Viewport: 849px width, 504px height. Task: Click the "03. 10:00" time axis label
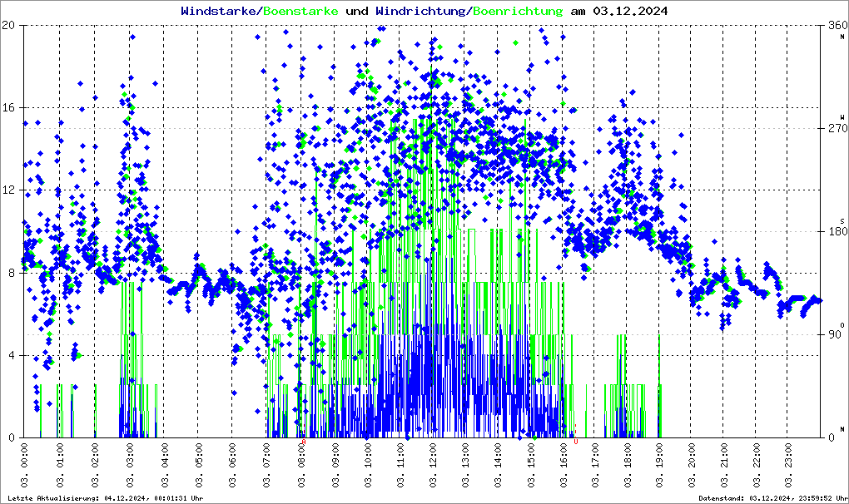coord(369,465)
